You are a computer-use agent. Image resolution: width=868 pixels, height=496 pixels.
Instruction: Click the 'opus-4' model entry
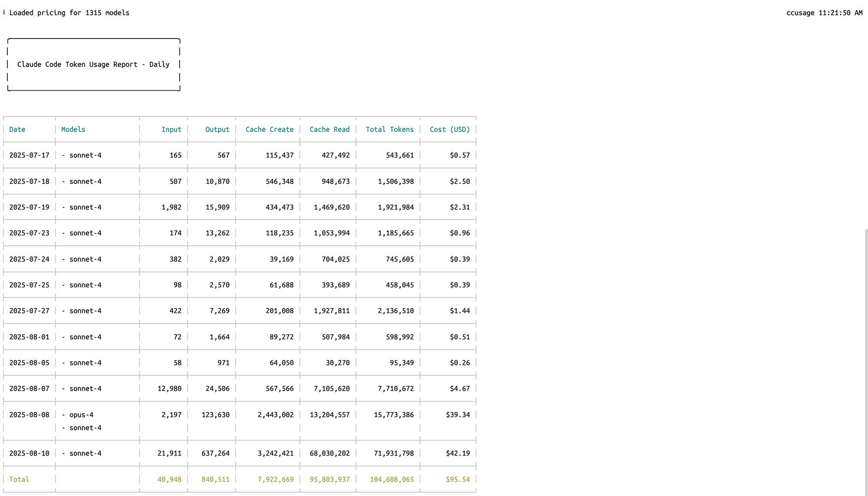point(81,414)
